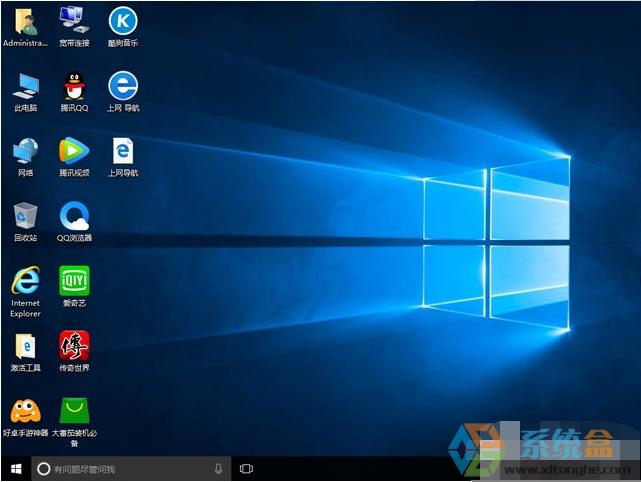Open 酷狗音乐 music player icon
The height and width of the screenshot is (482, 641).
(122, 21)
